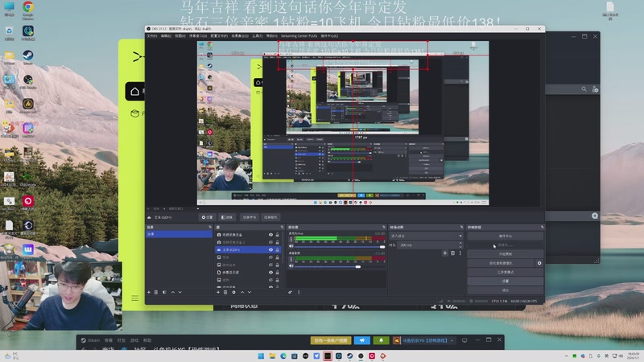Remove the transition with the transitions dock trash icon
This screenshot has height=362, width=644.
click(x=452, y=253)
